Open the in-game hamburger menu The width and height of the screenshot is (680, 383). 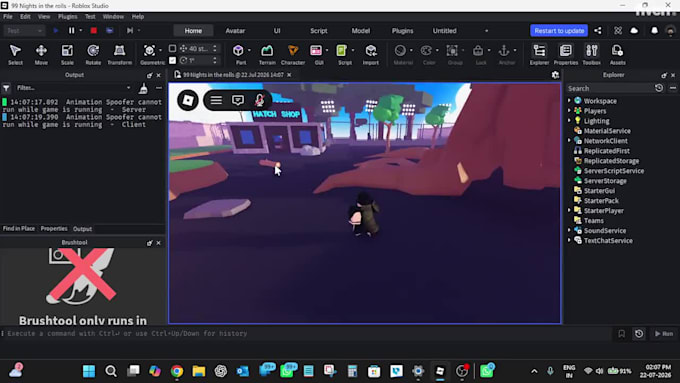tap(216, 100)
